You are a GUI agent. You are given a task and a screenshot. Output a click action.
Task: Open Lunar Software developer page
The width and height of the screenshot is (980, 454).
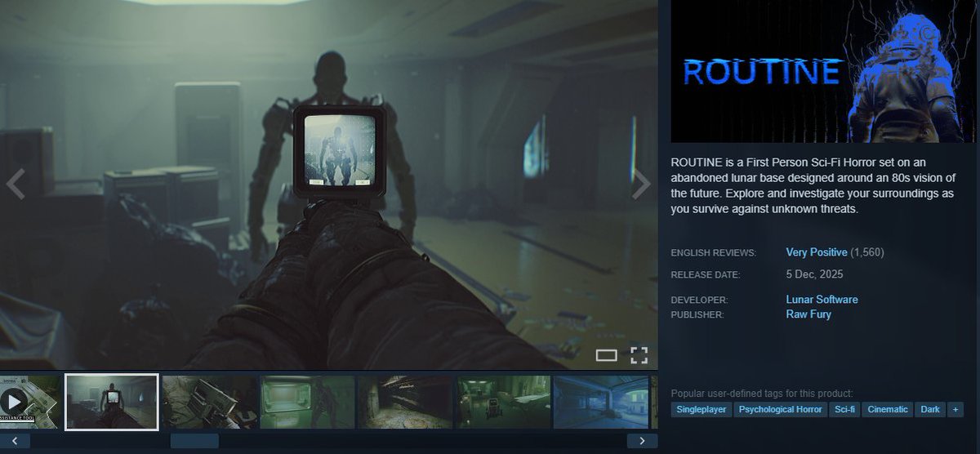[822, 300]
